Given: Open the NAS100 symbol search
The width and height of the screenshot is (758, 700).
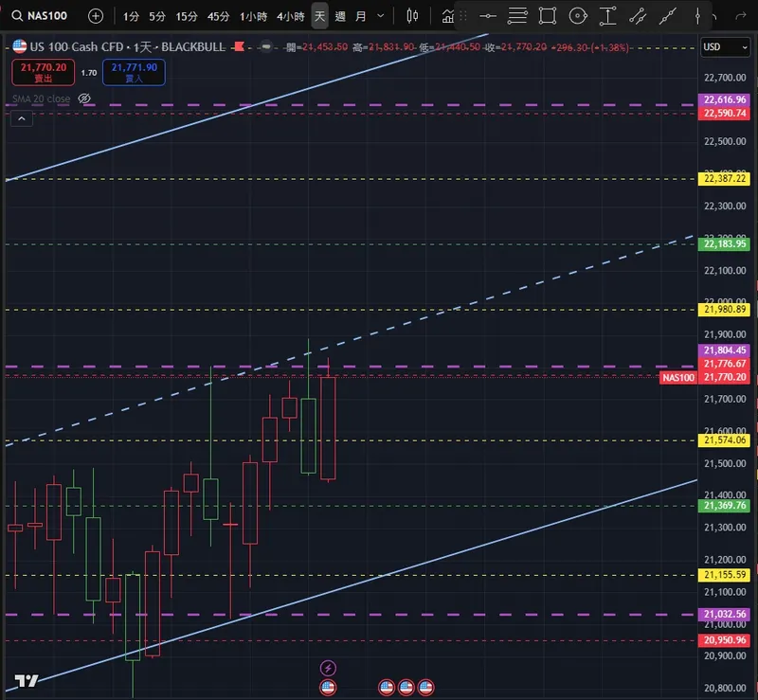Looking at the screenshot, I should [40, 16].
